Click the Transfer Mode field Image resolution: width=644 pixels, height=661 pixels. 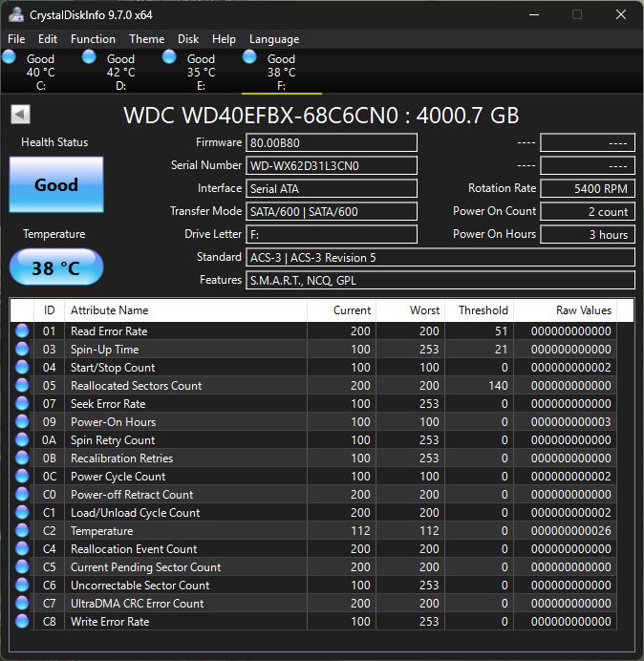point(332,212)
